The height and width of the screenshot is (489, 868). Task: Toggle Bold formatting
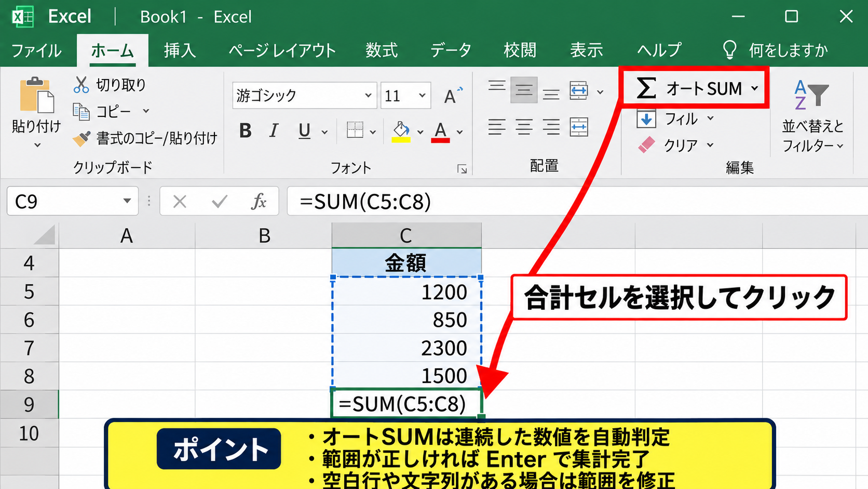(x=246, y=130)
